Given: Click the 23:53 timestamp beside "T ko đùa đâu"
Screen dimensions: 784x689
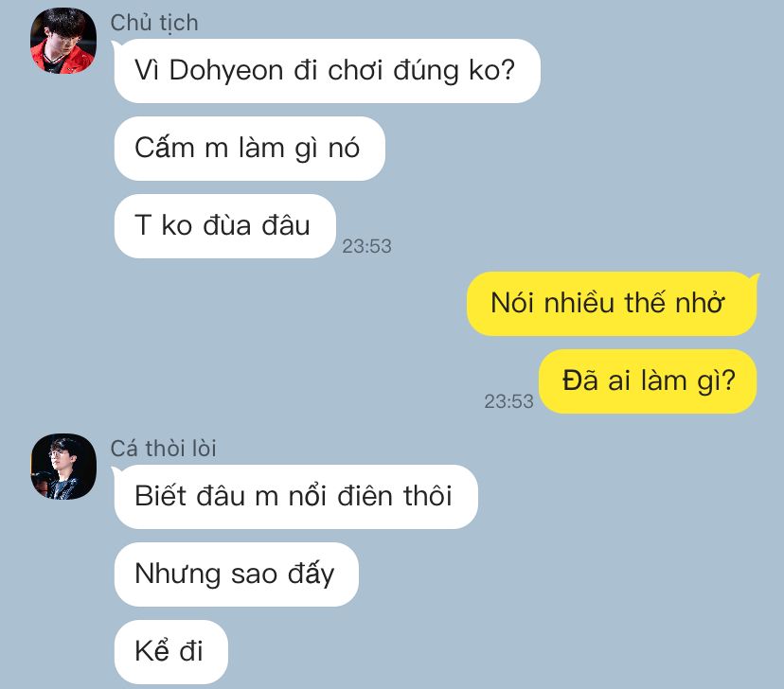Looking at the screenshot, I should pos(366,246).
